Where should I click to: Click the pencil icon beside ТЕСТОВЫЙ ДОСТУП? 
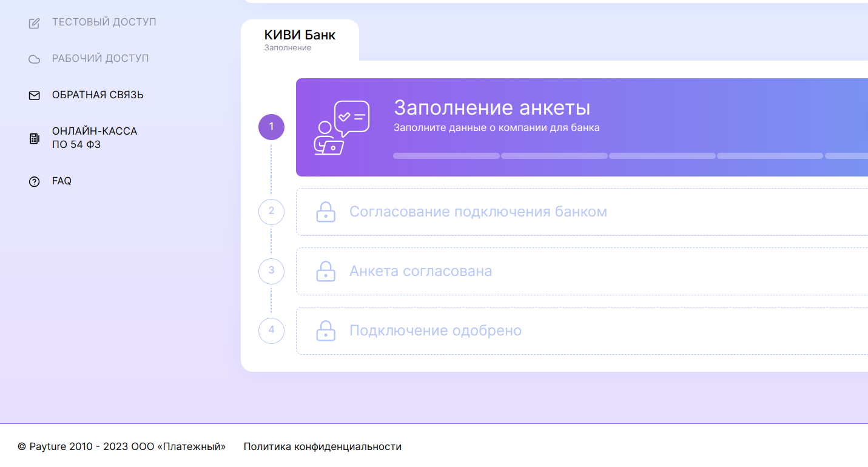point(35,23)
